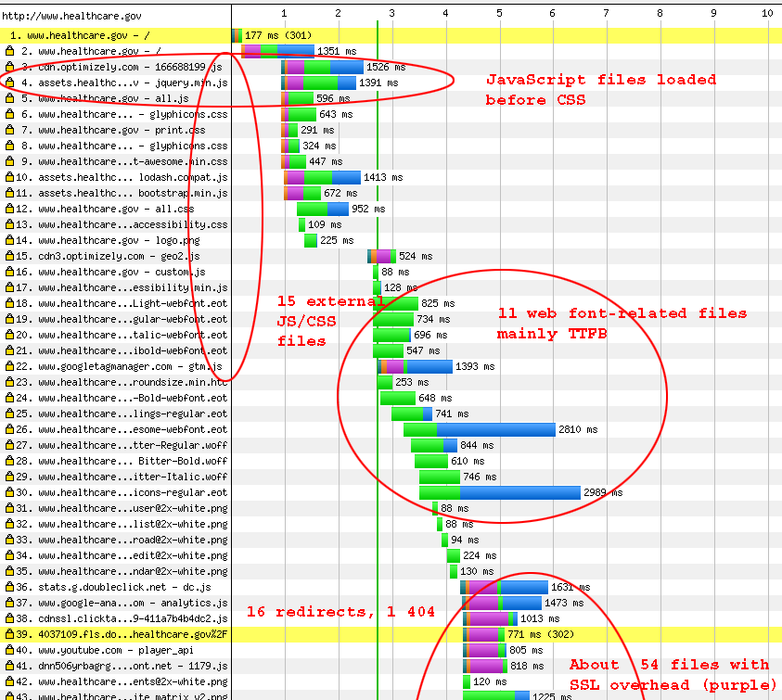Click the 2810 ms waterfall bar row 26
The image size is (782, 700).
[480, 430]
